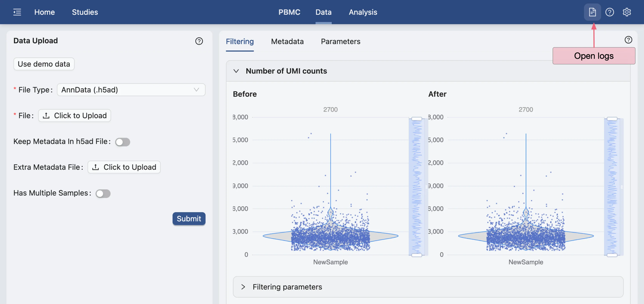Viewport: 644px width, 304px height.
Task: Click Data Upload panel help icon
Action: (199, 41)
